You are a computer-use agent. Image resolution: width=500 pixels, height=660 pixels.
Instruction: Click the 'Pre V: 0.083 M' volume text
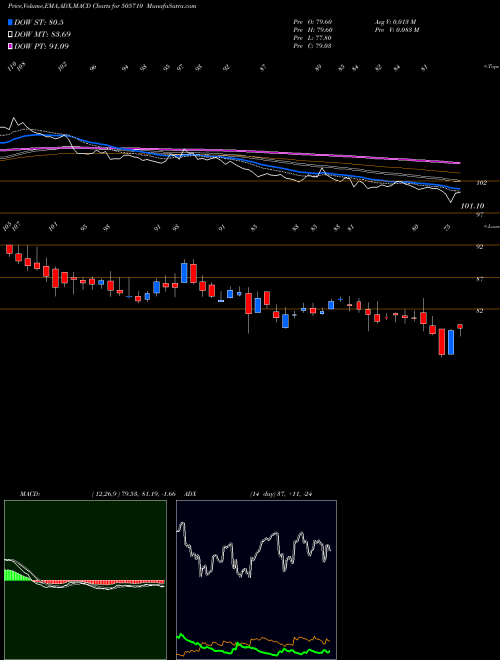click(x=396, y=30)
